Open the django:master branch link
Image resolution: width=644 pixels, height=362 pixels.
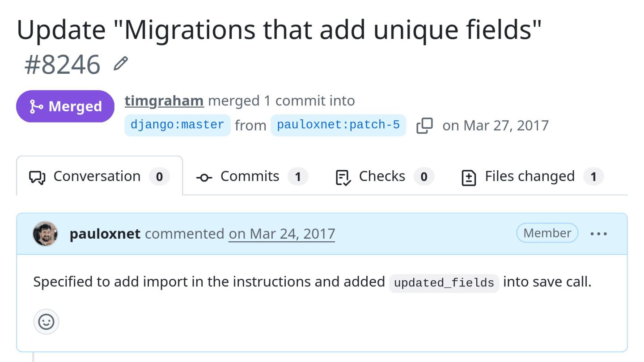point(178,125)
